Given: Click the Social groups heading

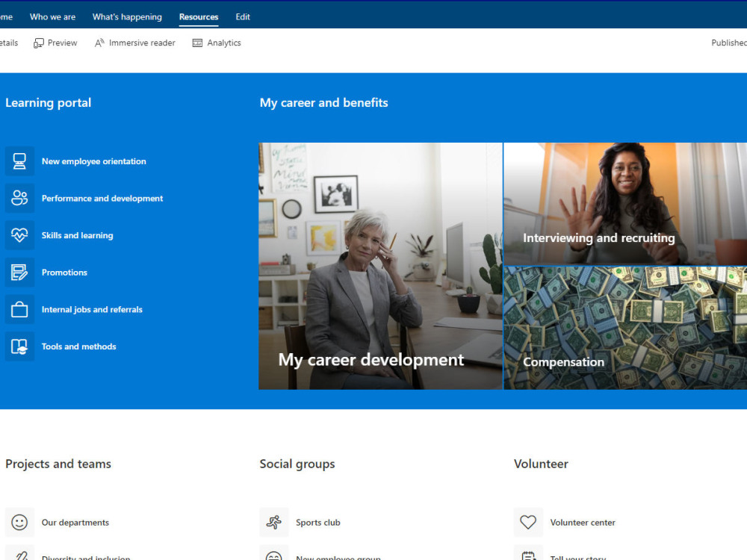Looking at the screenshot, I should (297, 464).
